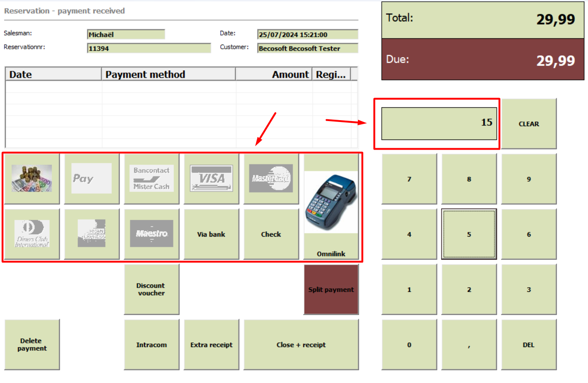Click the amount entry field showing 15
The height and width of the screenshot is (383, 588).
click(439, 123)
